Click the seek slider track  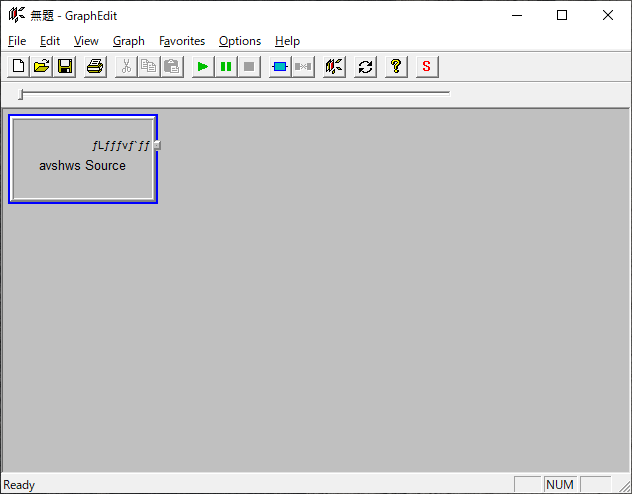pyautogui.click(x=236, y=93)
